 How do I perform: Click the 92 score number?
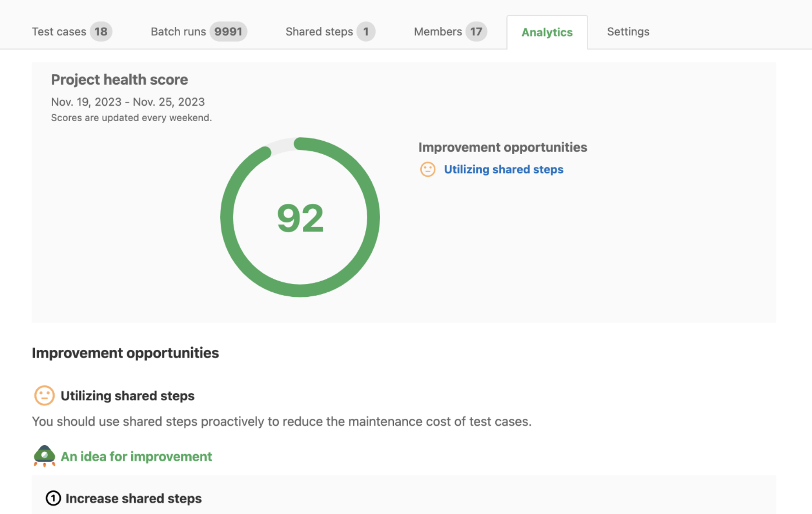(300, 218)
